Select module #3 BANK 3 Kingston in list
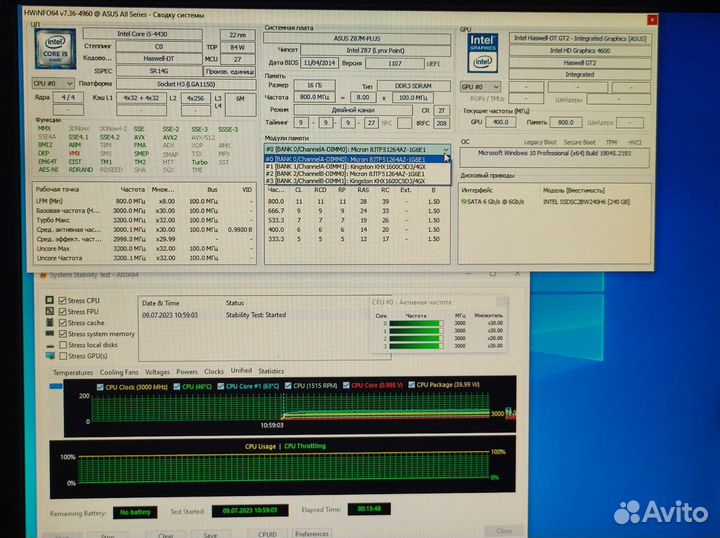Screen dimensions: 720x538 pos(357,181)
